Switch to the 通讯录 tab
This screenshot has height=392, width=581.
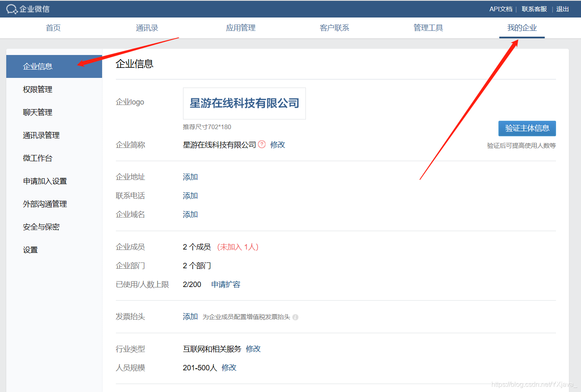[147, 28]
